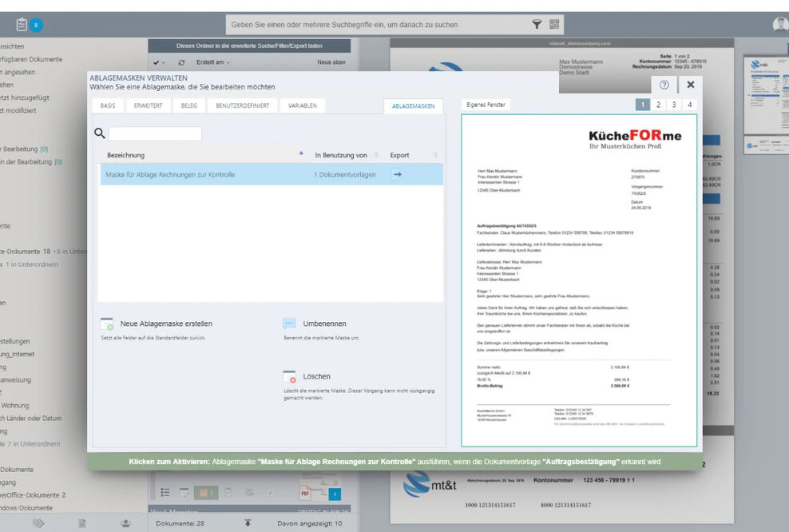Screen dimensions: 789x532
Task: Switch to the VARIABLEN tab
Action: click(x=301, y=104)
